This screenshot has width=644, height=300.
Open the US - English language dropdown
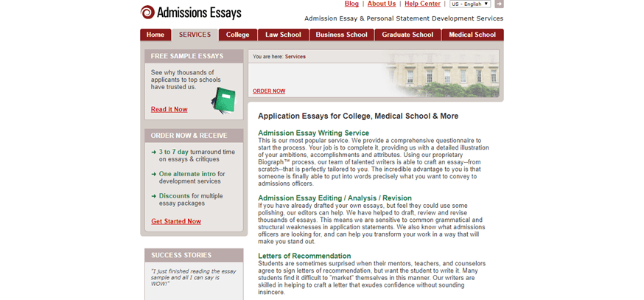click(x=470, y=4)
